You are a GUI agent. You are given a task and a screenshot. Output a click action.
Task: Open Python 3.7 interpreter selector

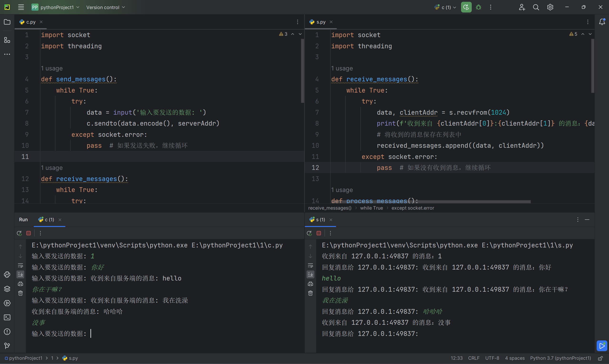click(x=560, y=358)
